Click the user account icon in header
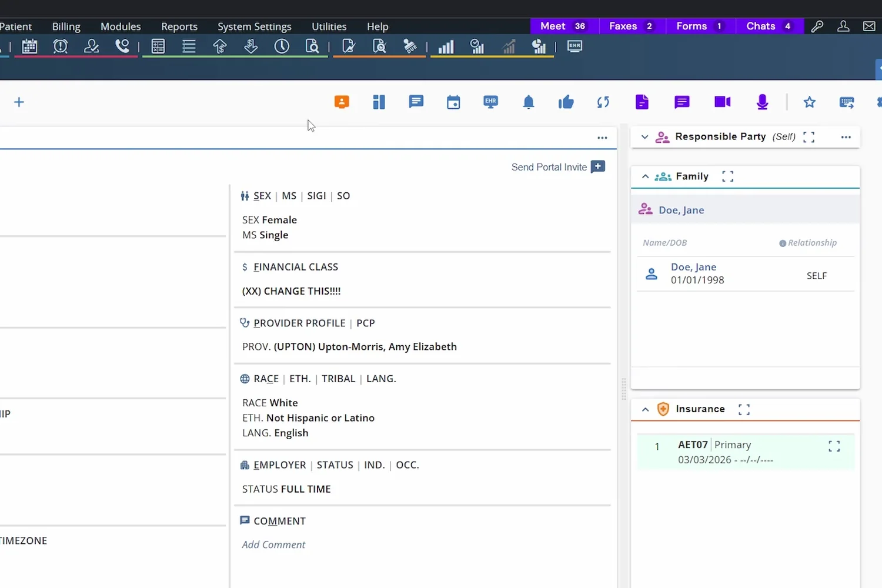This screenshot has width=882, height=588. click(x=843, y=26)
